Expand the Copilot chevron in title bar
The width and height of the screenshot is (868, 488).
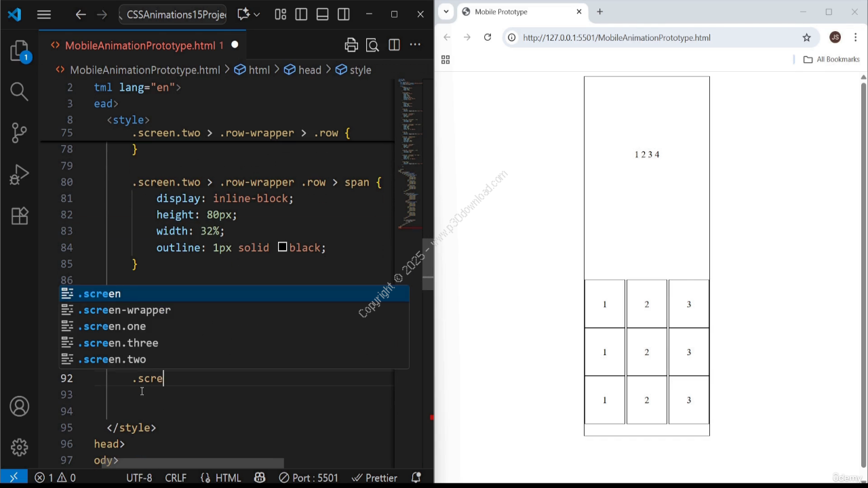(256, 14)
